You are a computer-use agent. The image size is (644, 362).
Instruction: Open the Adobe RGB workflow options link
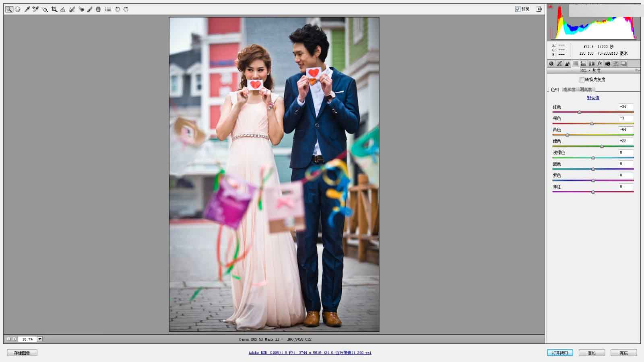(x=310, y=353)
